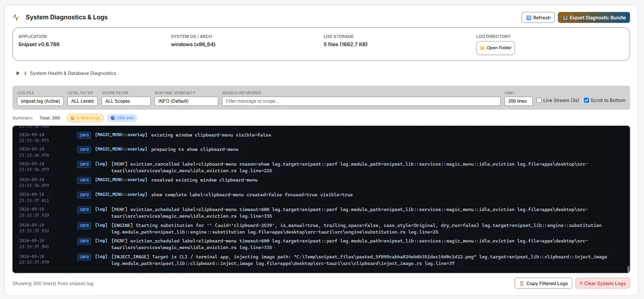The image size is (644, 299).
Task: Click 'Showing 300 line(s) from snipset.log' text
Action: click(53, 284)
